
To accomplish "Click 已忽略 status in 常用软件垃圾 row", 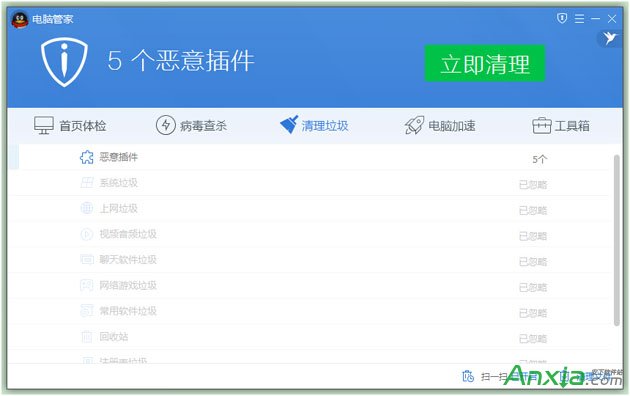I will [533, 313].
